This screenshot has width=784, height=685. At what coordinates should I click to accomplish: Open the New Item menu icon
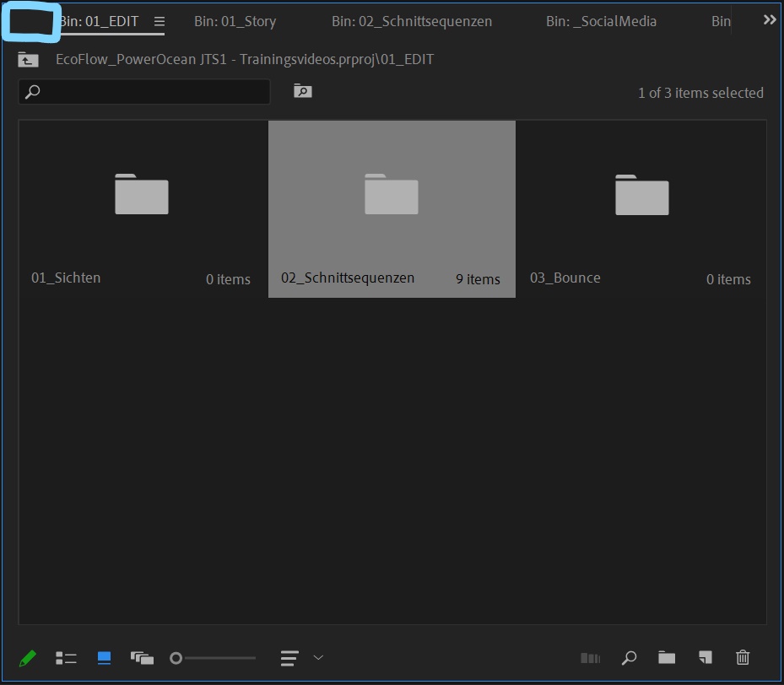705,658
